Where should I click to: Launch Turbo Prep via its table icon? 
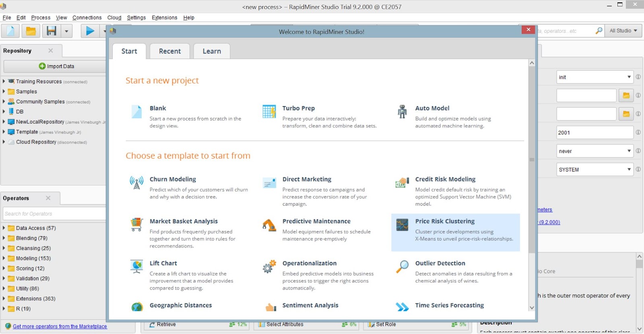click(x=269, y=111)
